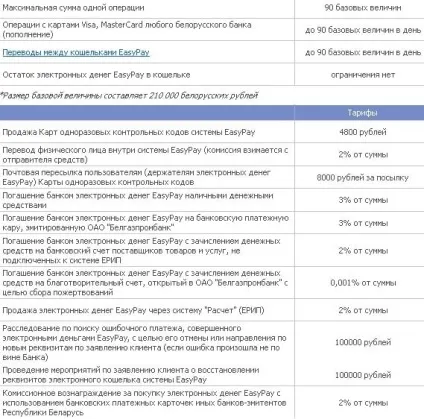The image size is (424, 419).
Task: Click row mentioning 'не подключенных к системе ЕРИП'
Action: click(x=141, y=250)
